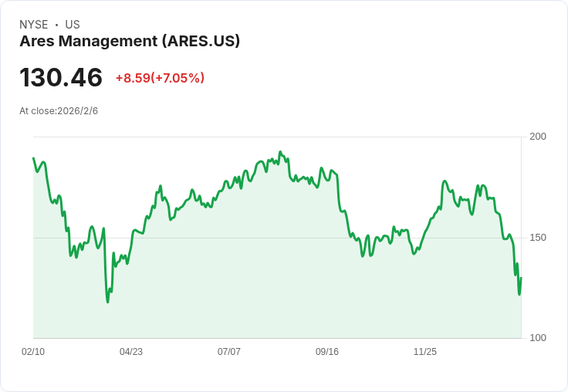Screen dimensions: 568x392
Task: Click the chart's highest peak near 190
Action: pyautogui.click(x=279, y=152)
